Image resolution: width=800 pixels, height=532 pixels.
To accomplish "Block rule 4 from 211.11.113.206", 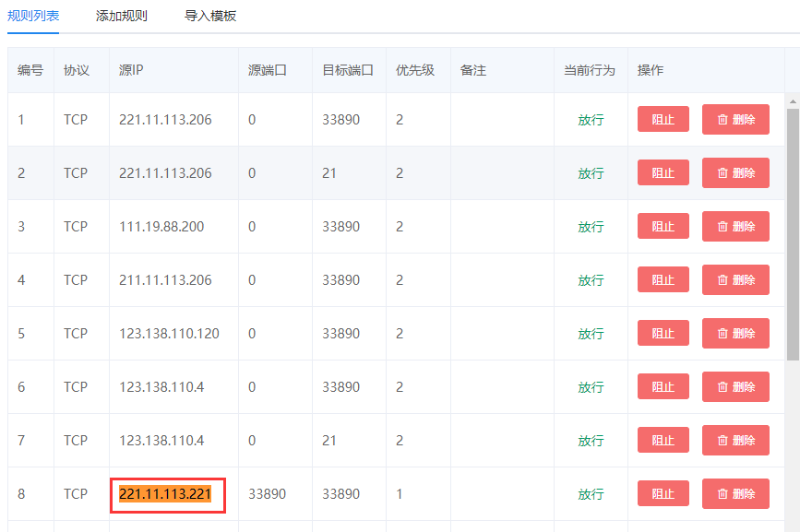I will pos(663,280).
